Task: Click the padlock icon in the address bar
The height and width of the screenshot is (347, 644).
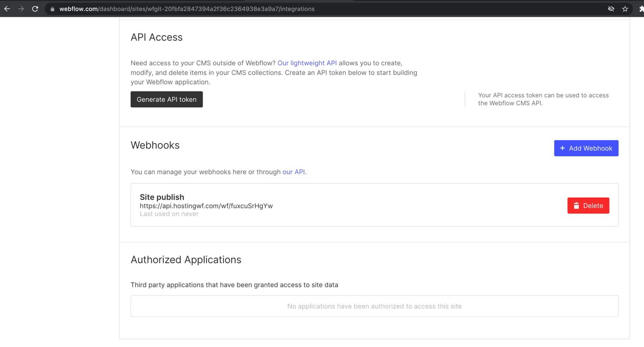Action: tap(52, 9)
